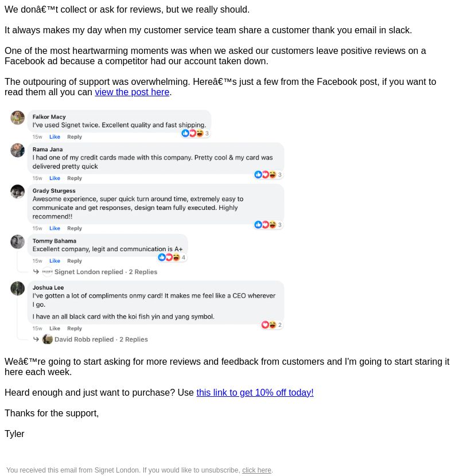The height and width of the screenshot is (476, 459).
Task: Like Falkor Macy's comment
Action: coord(55,137)
